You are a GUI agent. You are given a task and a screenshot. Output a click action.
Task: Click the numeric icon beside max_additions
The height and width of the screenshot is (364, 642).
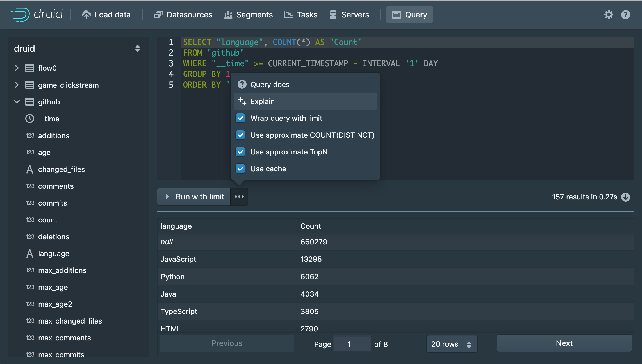pyautogui.click(x=30, y=270)
